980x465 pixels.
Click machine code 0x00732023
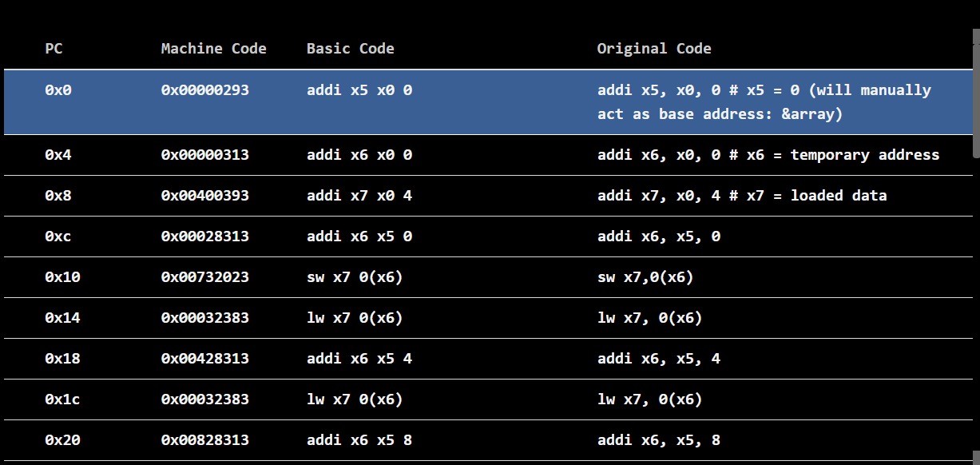(204, 277)
